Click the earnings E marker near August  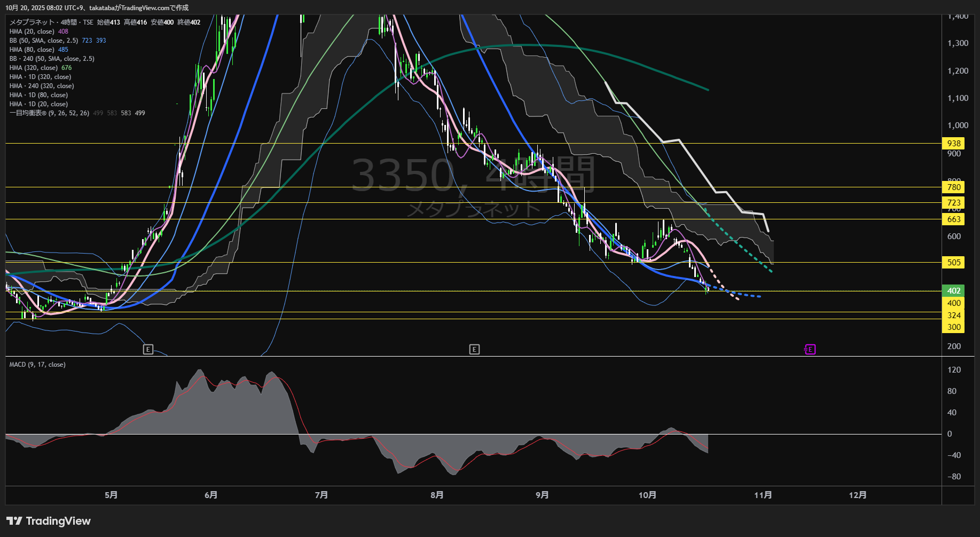pyautogui.click(x=474, y=350)
